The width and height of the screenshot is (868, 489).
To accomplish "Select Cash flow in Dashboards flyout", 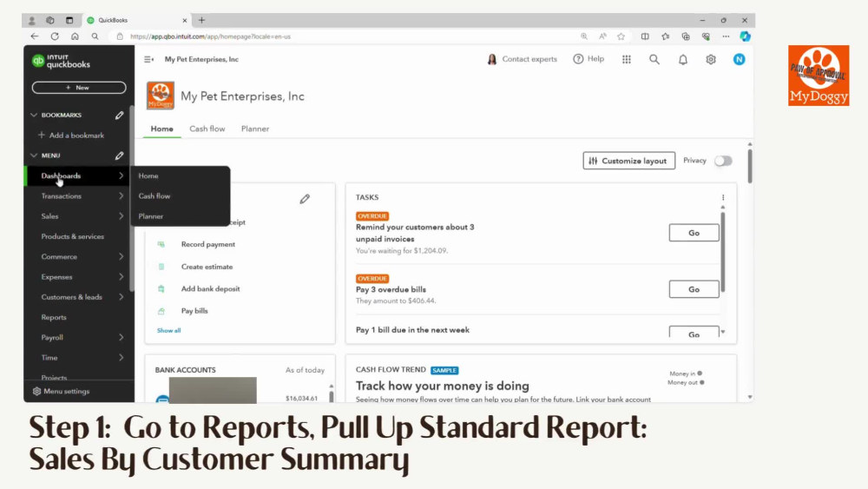I will [155, 196].
